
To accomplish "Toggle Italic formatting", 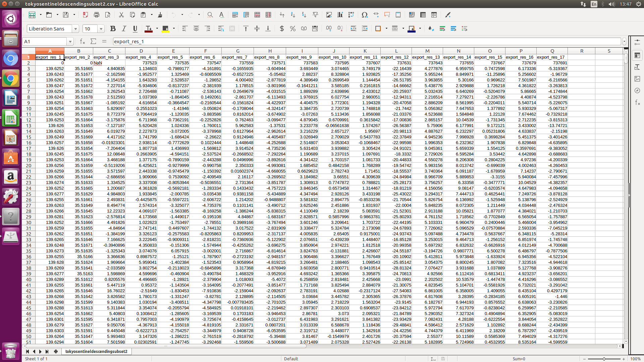I will (x=124, y=29).
